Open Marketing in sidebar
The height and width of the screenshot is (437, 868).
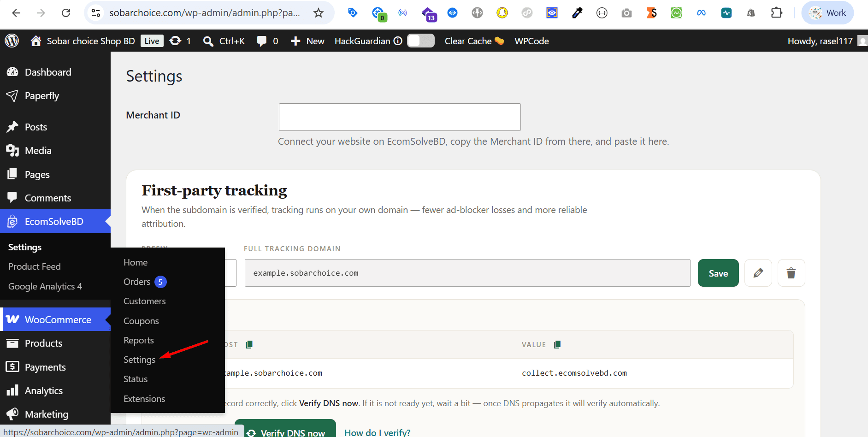[x=55, y=414]
